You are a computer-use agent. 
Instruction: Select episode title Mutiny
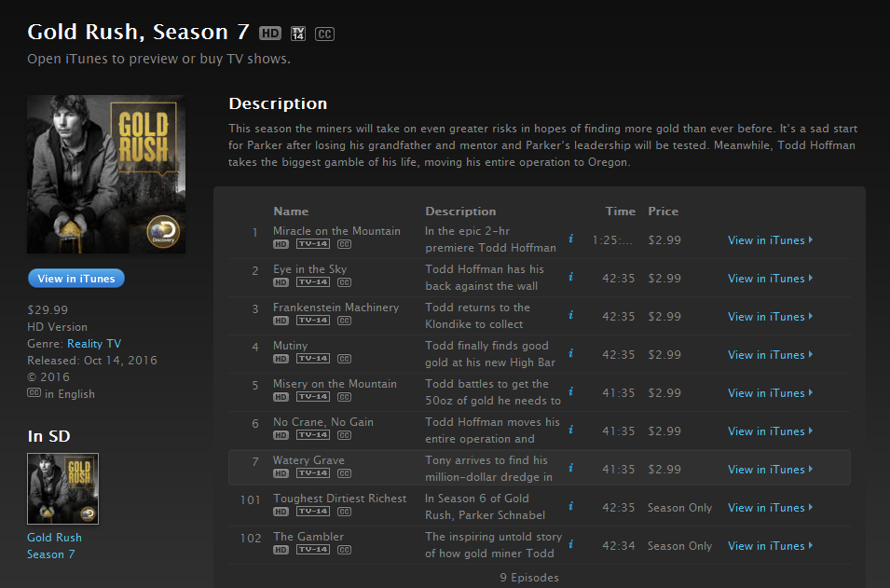click(x=290, y=345)
